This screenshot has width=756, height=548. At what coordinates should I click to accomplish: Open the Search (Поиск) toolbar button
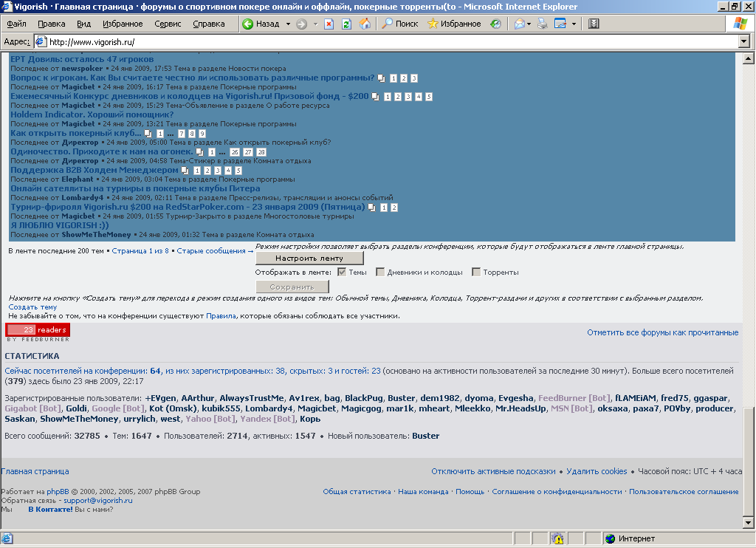click(x=399, y=24)
